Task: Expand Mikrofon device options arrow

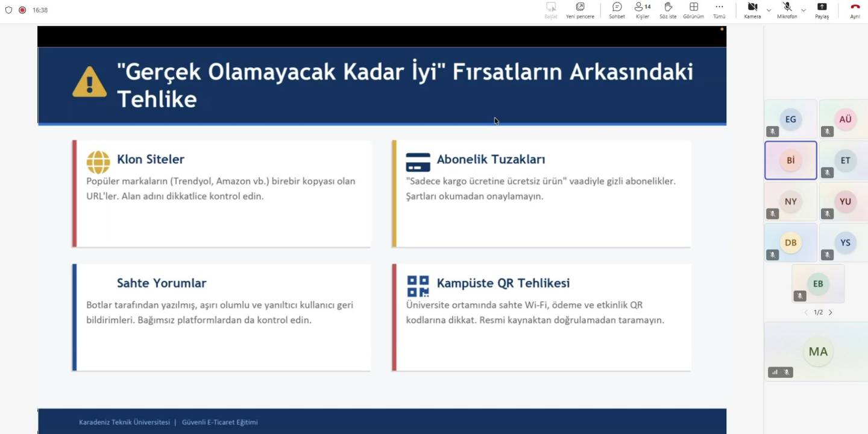Action: point(804,10)
